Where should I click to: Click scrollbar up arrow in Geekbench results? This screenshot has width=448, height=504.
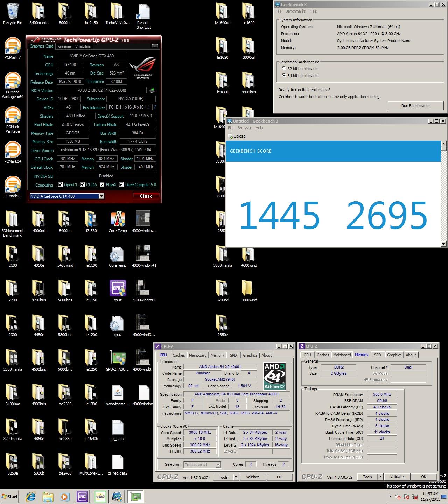[x=444, y=143]
